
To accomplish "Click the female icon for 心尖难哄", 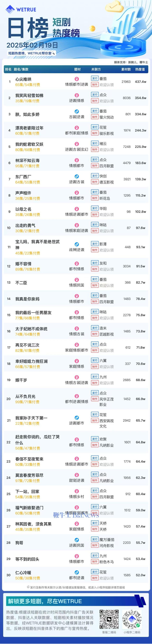I will click(x=77, y=79).
